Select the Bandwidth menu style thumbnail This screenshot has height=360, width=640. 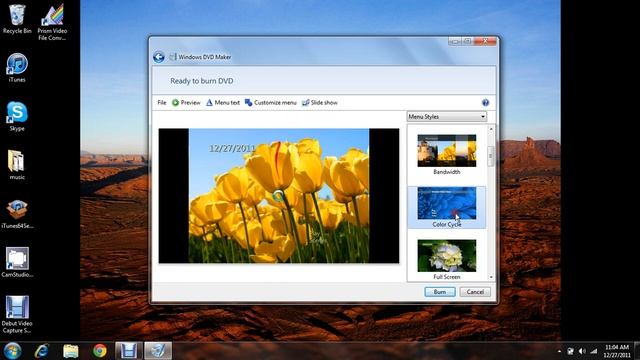[x=447, y=151]
